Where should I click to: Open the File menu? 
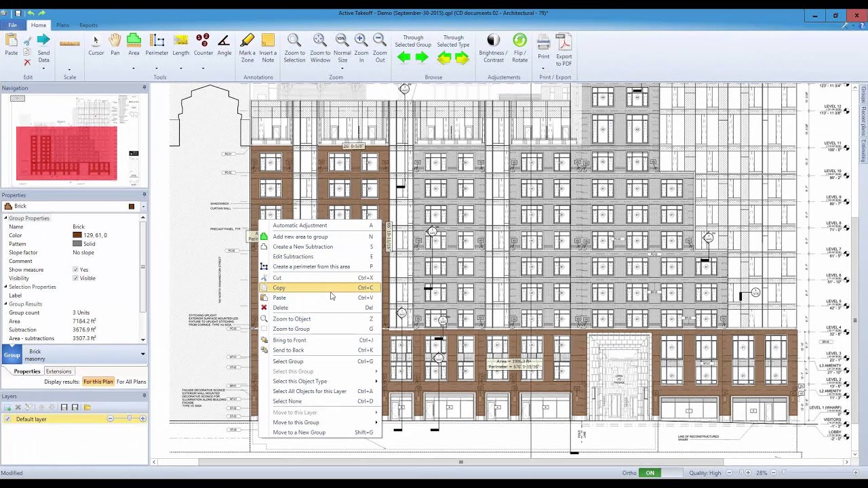12,25
